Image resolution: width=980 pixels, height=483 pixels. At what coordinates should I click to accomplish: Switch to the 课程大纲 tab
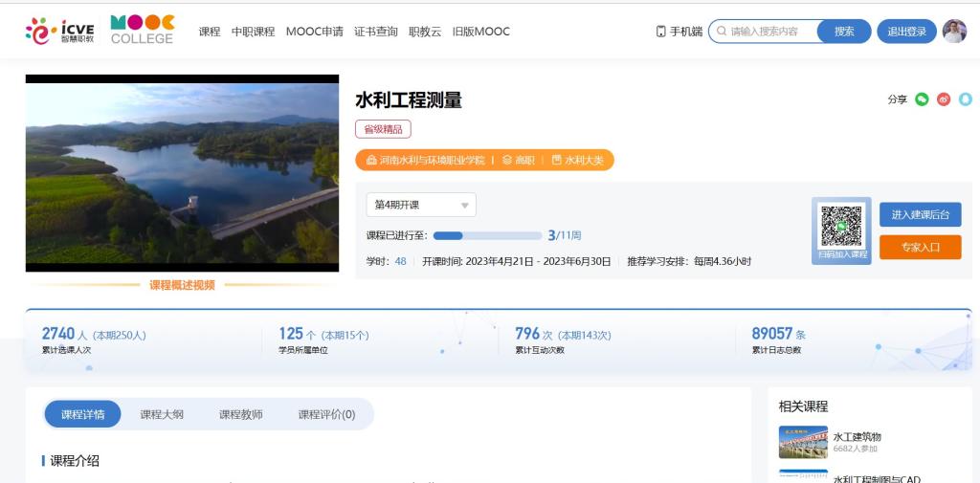162,414
